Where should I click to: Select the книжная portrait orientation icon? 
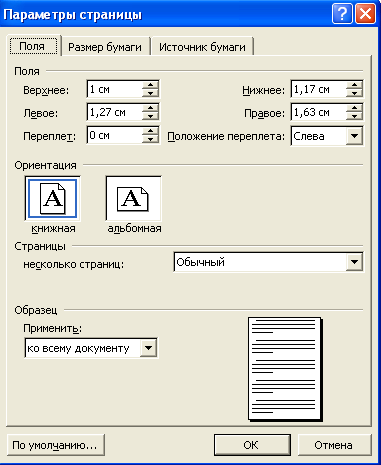point(53,199)
